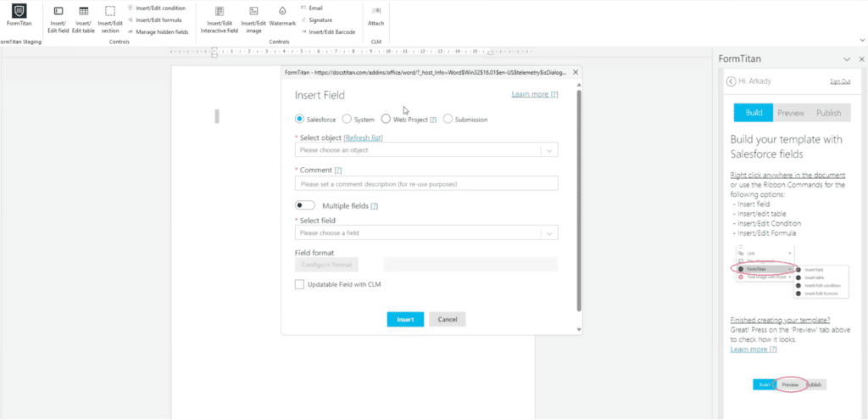
Task: Select the Submission radio option
Action: tap(448, 119)
